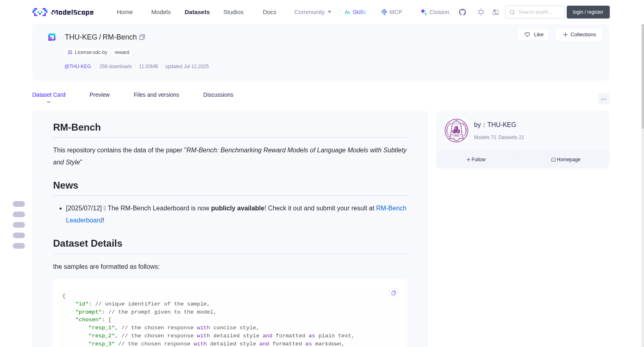644x347 pixels.
Task: Click the License:odc-by tag
Action: coord(87,52)
